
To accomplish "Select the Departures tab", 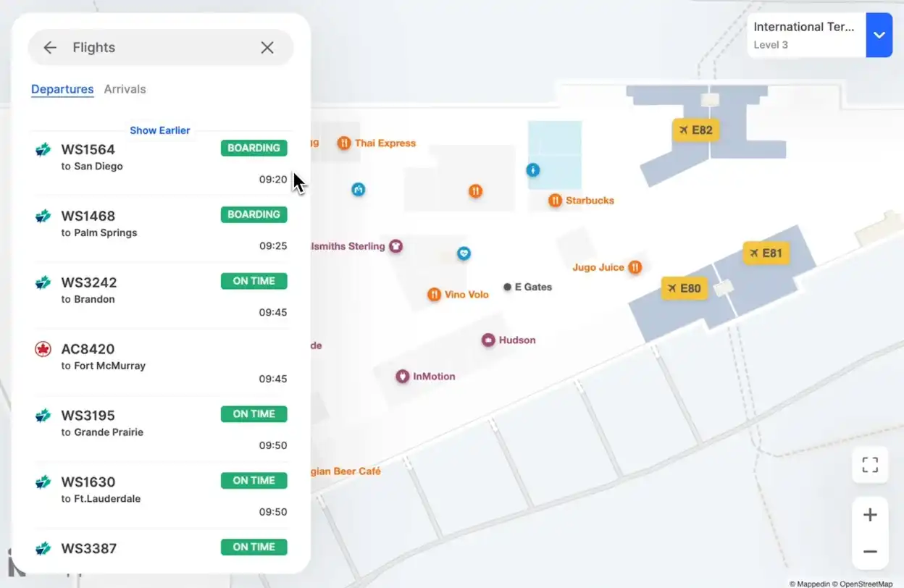I will [x=62, y=89].
